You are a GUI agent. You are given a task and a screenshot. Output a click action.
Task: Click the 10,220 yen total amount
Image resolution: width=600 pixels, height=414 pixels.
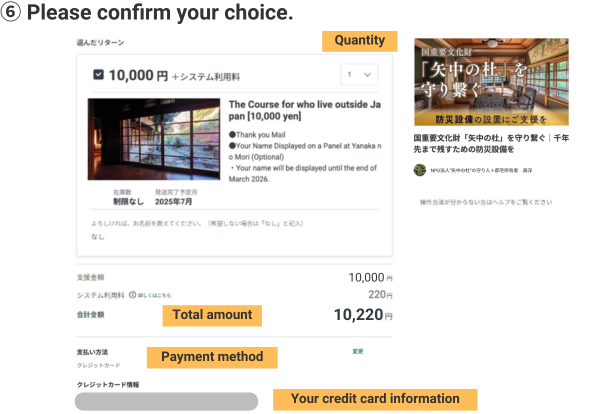click(358, 315)
